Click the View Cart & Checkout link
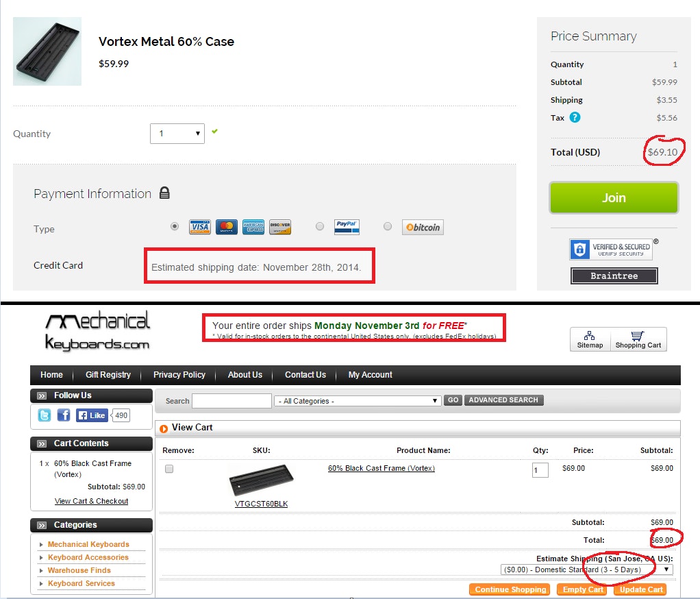 (91, 501)
